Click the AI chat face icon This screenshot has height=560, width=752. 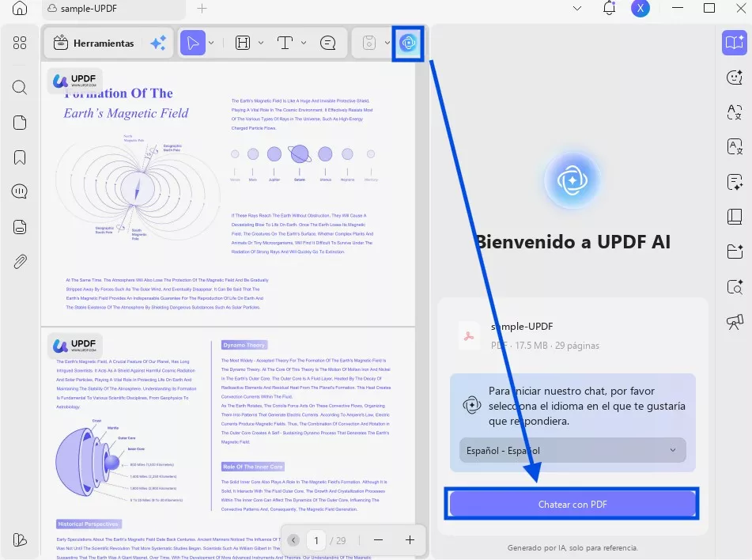click(735, 78)
